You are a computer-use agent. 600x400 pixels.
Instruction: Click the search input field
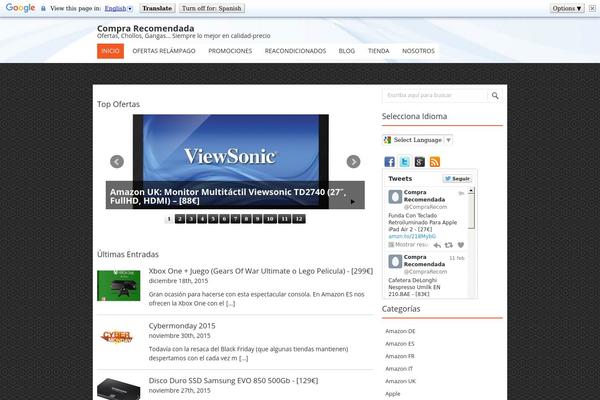[x=435, y=95]
